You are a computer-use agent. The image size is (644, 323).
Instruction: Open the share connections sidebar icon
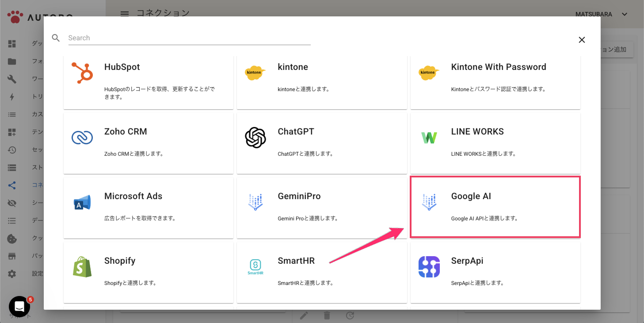[x=12, y=185]
